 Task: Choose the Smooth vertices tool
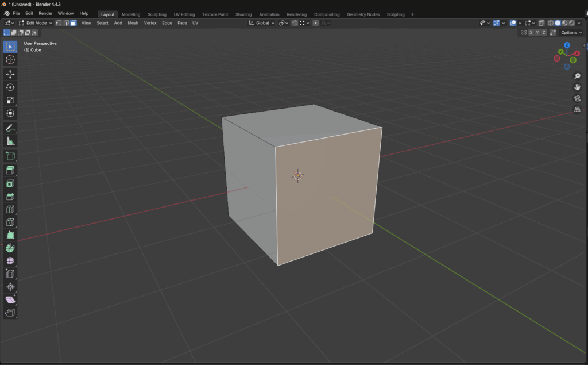click(x=10, y=261)
